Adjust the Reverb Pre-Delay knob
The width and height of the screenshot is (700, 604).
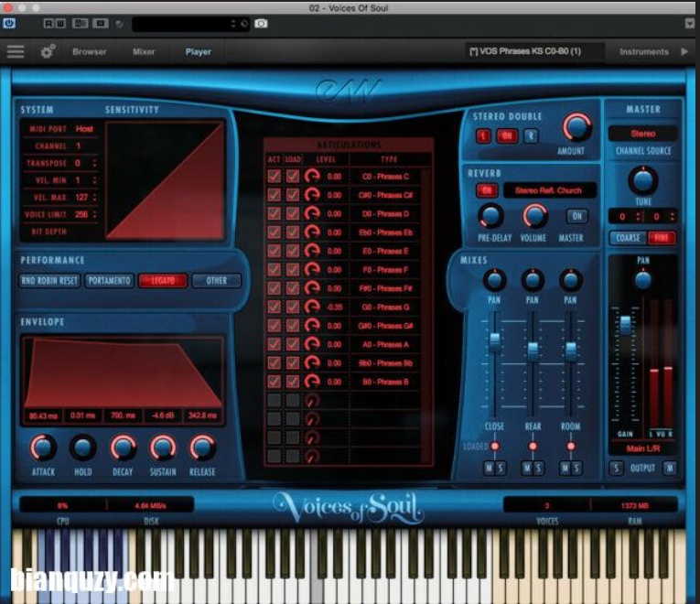tap(490, 216)
